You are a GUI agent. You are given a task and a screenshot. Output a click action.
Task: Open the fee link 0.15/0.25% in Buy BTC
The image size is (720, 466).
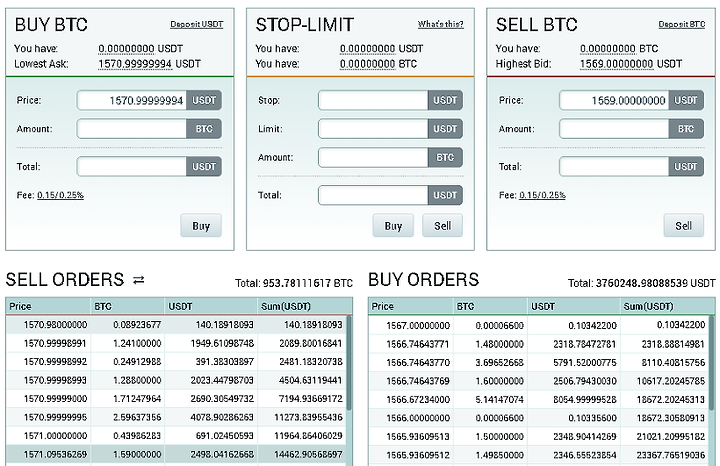tap(60, 195)
